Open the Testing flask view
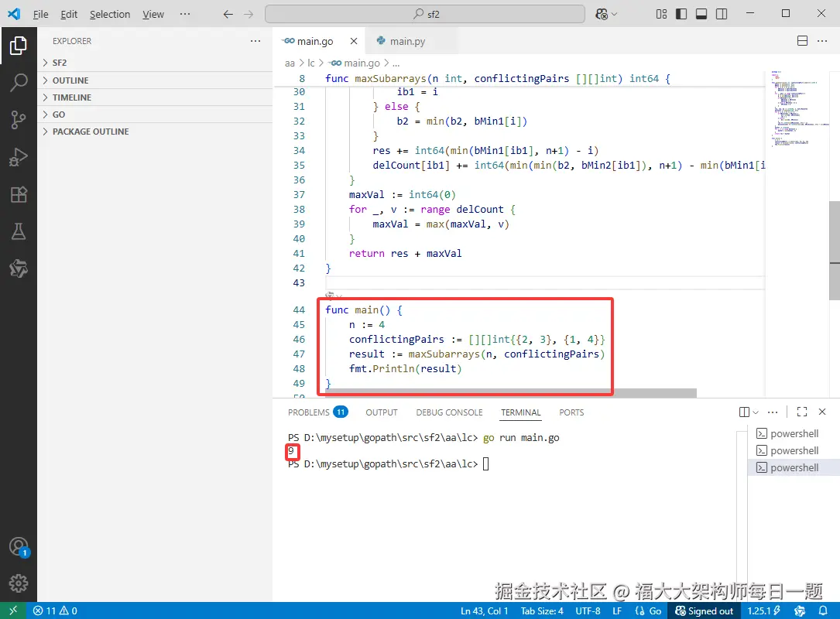 [19, 231]
